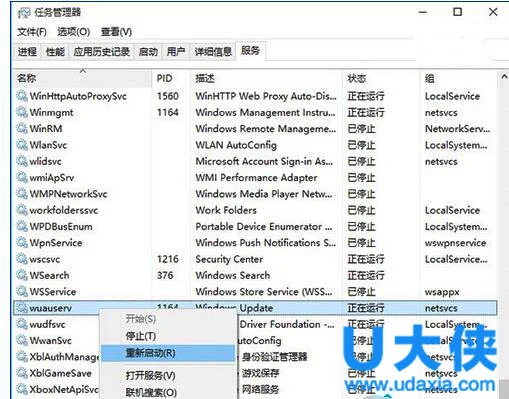Click the gear icon beside wmiApSrv

[x=22, y=177]
